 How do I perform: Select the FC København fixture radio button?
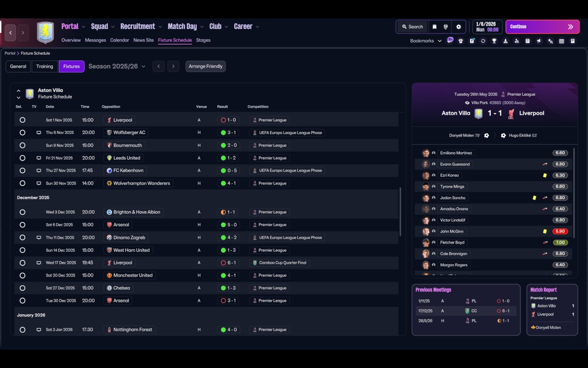coord(23,171)
